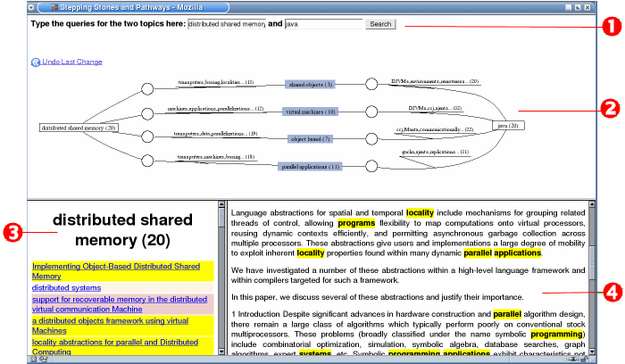Select the 'parallel applications (11)' stepping stone node

[310, 167]
